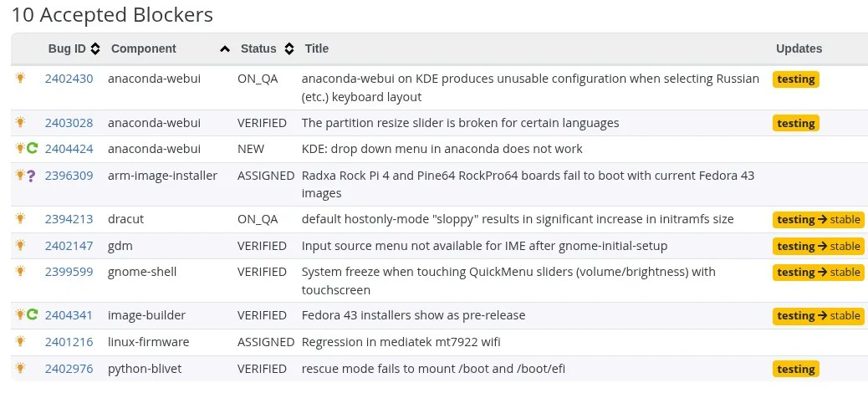Viewport: 868px width, 393px height.
Task: Open bug 2399599 link
Action: tap(69, 272)
